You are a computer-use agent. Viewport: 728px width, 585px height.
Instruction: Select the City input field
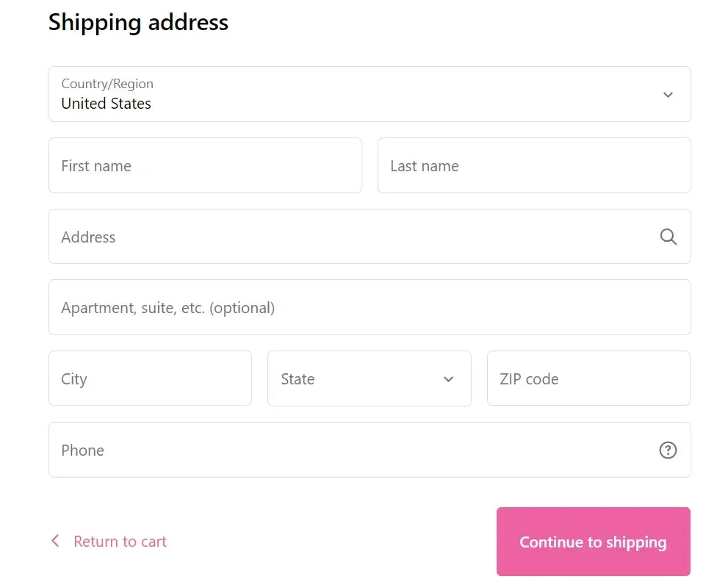pos(150,378)
